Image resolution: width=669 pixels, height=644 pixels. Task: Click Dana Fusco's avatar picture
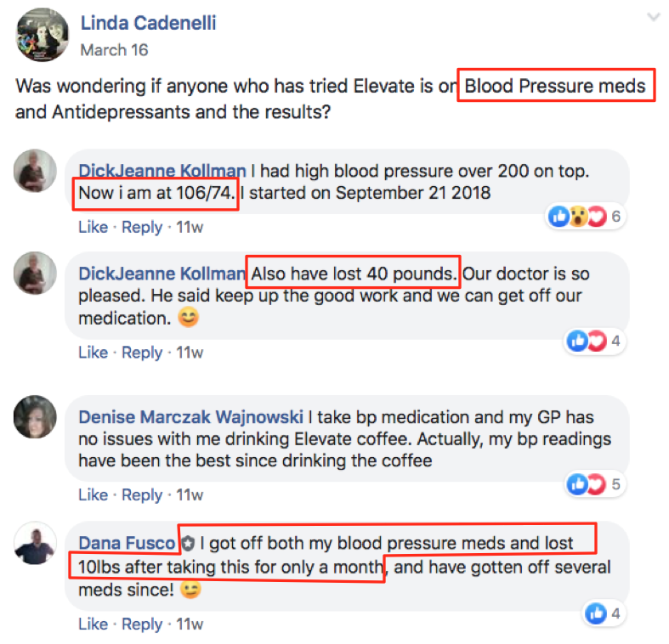coord(36,543)
